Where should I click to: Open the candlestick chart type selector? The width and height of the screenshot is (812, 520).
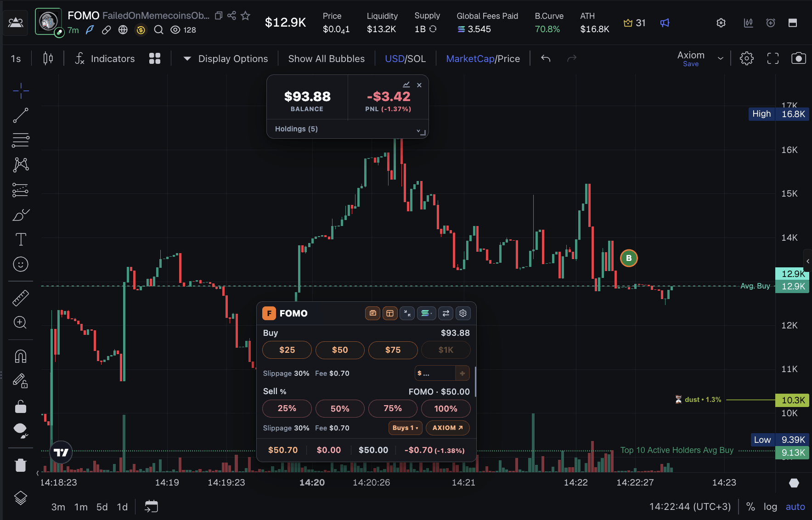[x=48, y=58]
